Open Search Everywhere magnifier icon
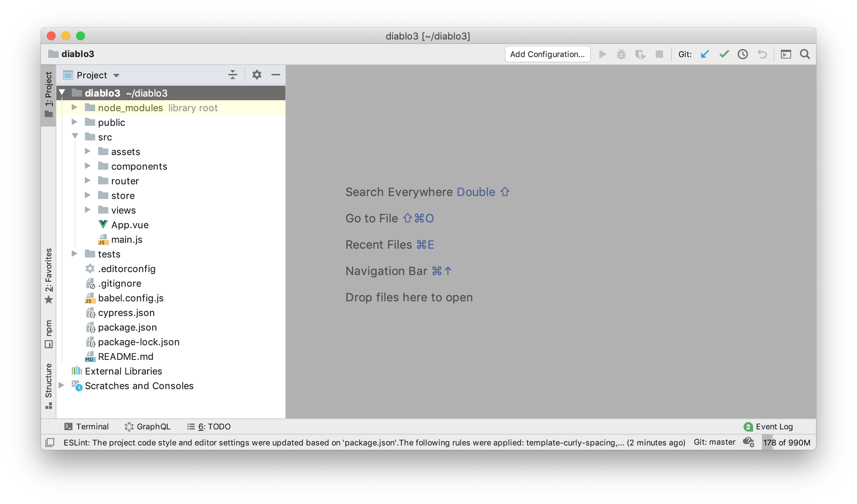This screenshot has width=857, height=504. (805, 54)
